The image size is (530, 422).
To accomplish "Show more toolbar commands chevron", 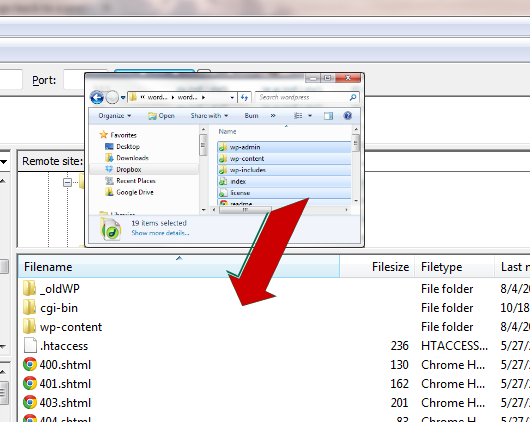I will click(x=273, y=116).
